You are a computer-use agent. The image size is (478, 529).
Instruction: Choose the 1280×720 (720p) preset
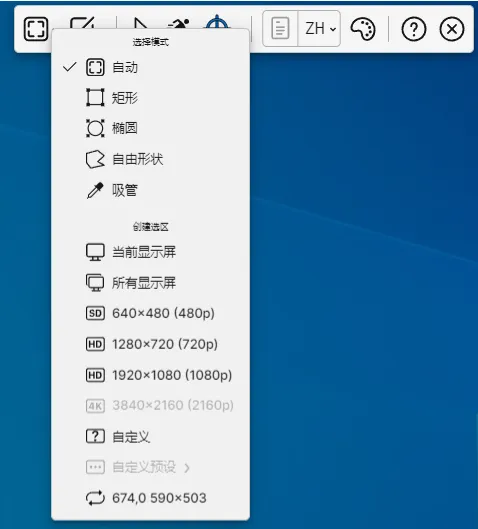150,344
